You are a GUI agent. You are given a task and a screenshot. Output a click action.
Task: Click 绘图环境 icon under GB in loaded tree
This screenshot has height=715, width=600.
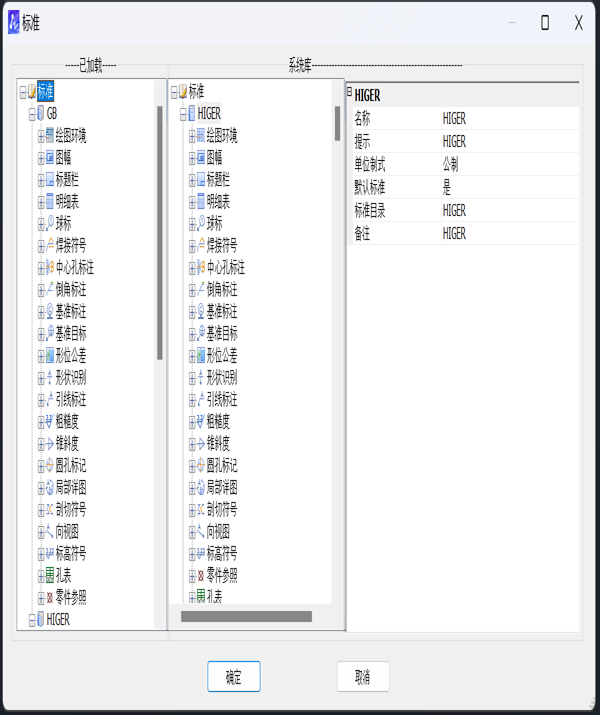tap(50, 135)
